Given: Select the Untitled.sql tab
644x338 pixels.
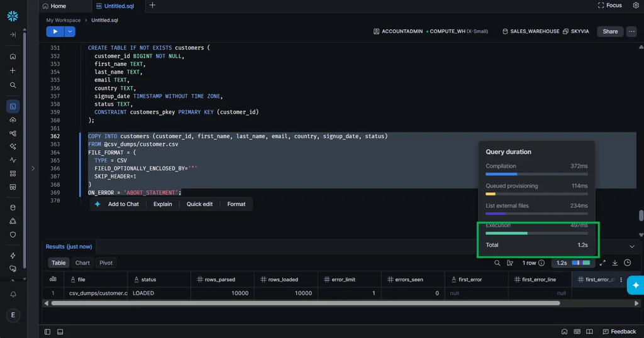Looking at the screenshot, I should 115,6.
